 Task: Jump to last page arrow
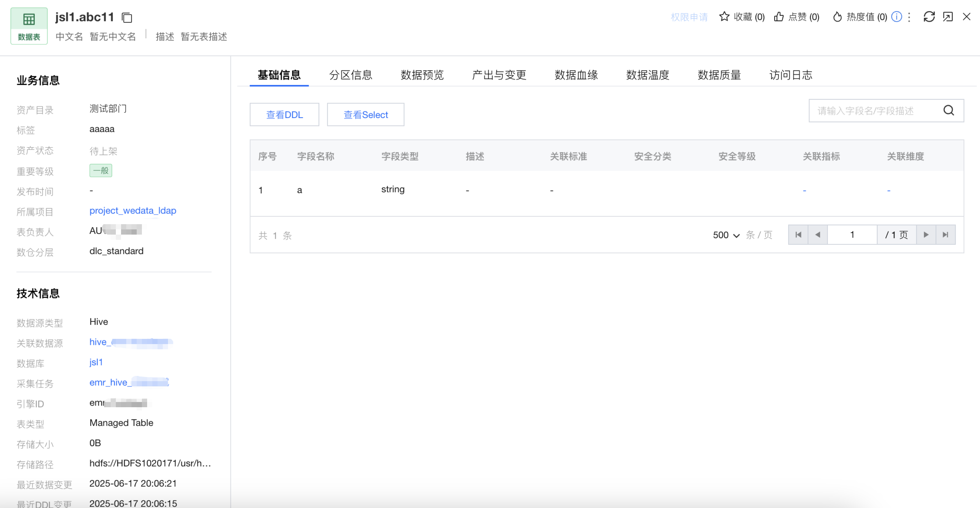[945, 235]
